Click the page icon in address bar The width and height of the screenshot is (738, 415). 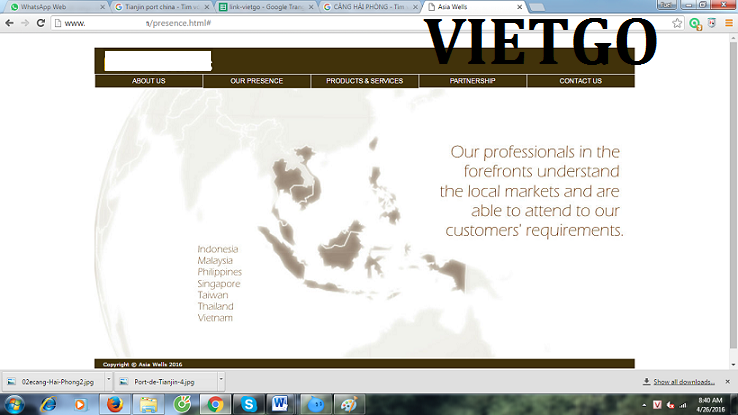click(58, 23)
